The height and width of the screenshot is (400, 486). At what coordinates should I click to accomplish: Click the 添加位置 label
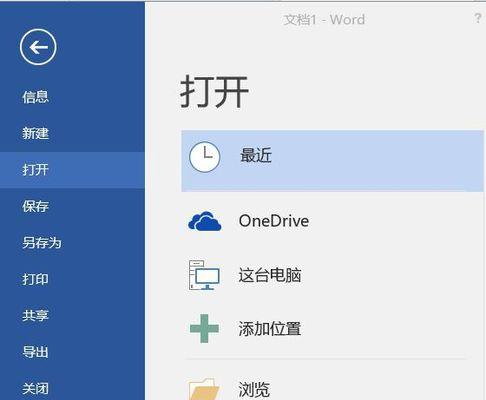pos(270,329)
